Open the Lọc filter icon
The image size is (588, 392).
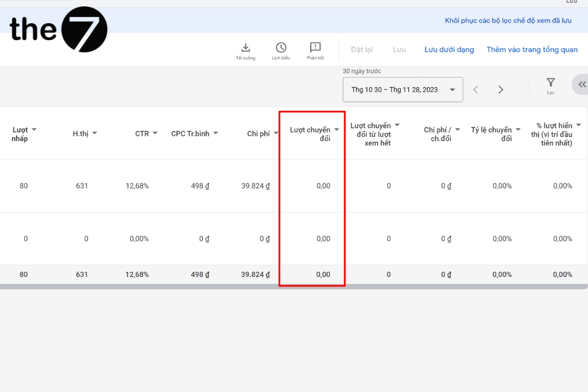pos(551,84)
